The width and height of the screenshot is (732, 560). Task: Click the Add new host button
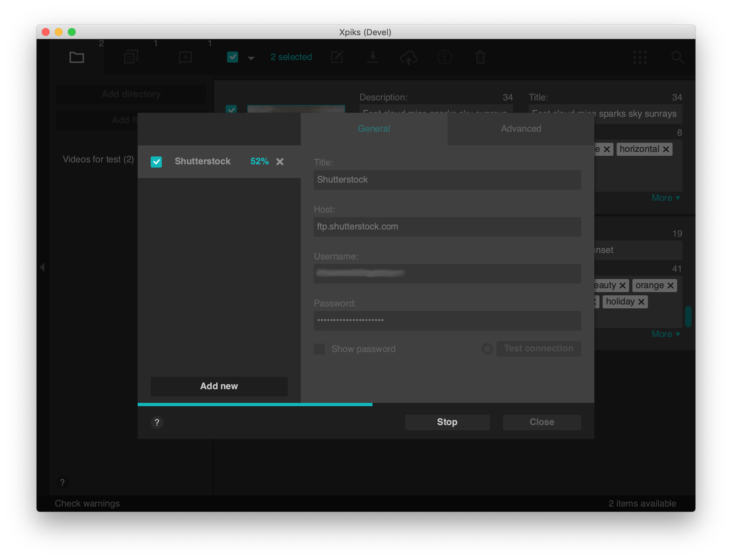point(219,386)
